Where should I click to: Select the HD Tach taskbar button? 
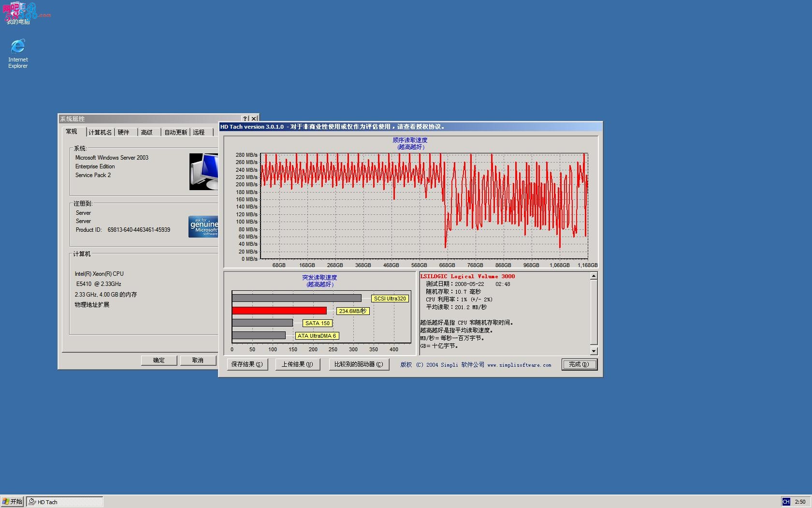click(65, 502)
